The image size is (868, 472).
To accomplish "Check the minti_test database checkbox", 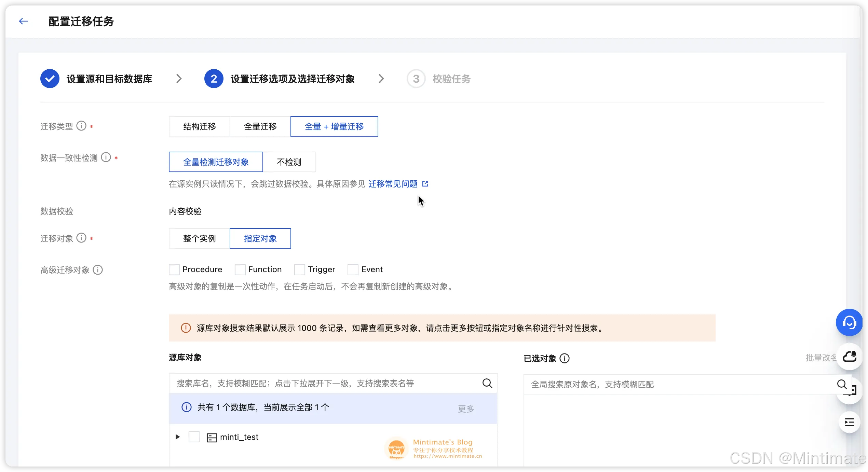I will coord(194,437).
